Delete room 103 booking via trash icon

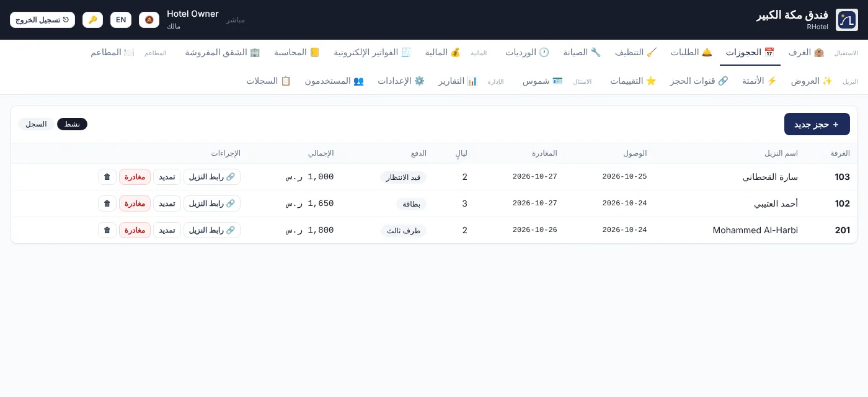[107, 177]
